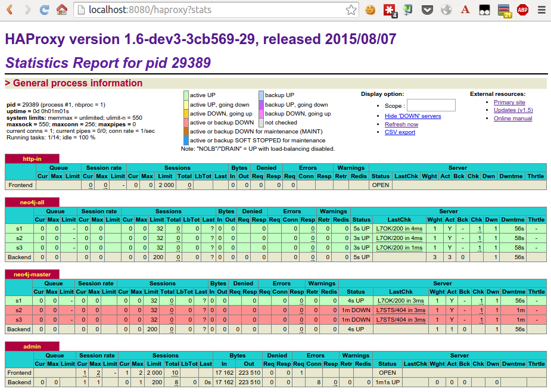This screenshot has width=551, height=392.
Task: Go to the browser home page icon
Action: click(x=62, y=10)
